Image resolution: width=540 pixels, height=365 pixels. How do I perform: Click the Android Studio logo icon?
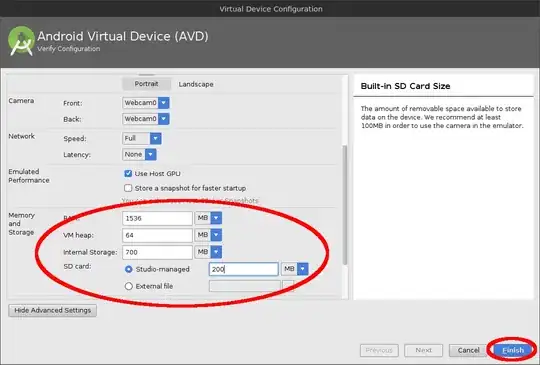21,41
